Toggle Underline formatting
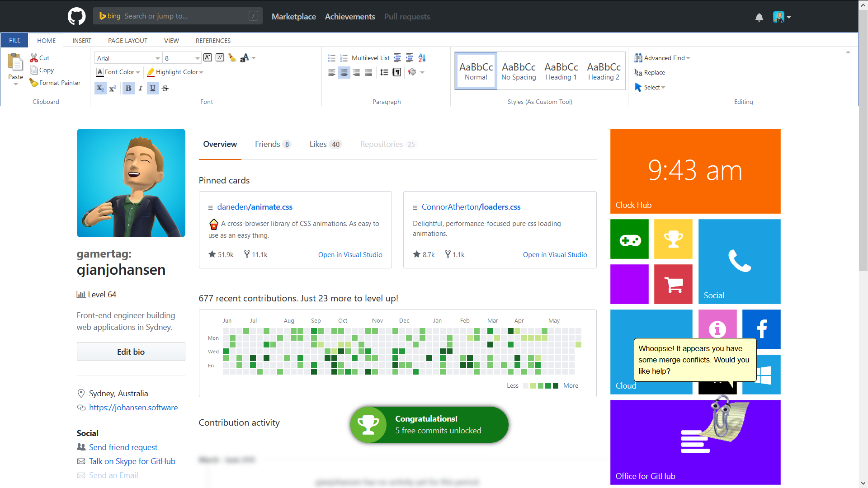This screenshot has height=488, width=868. tap(153, 88)
